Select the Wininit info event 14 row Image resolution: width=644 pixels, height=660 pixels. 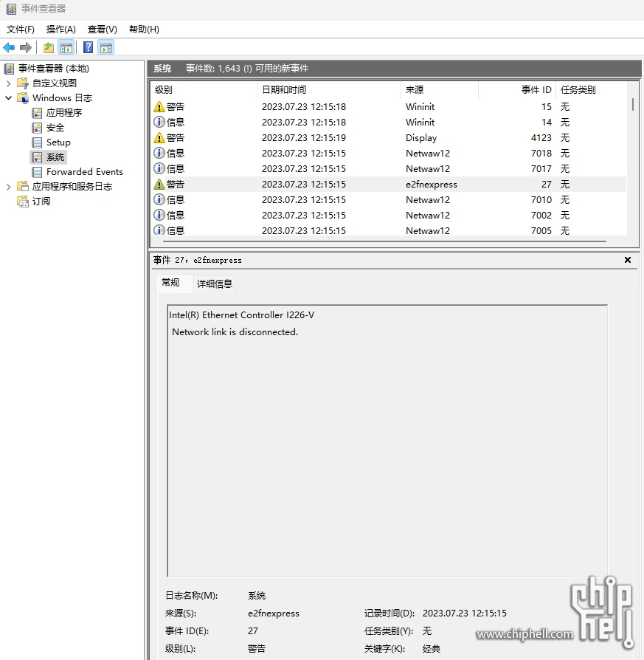tap(389, 122)
